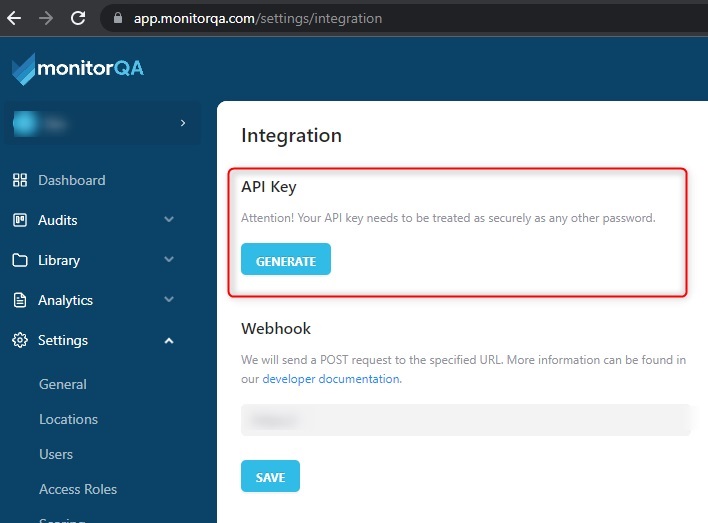Image resolution: width=708 pixels, height=523 pixels.
Task: Open Locations settings
Action: (69, 419)
